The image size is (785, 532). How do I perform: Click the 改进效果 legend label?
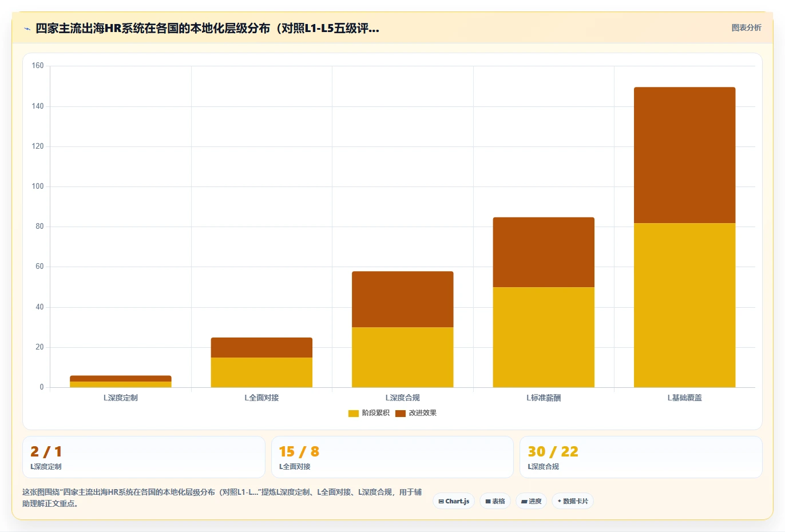[x=422, y=413]
